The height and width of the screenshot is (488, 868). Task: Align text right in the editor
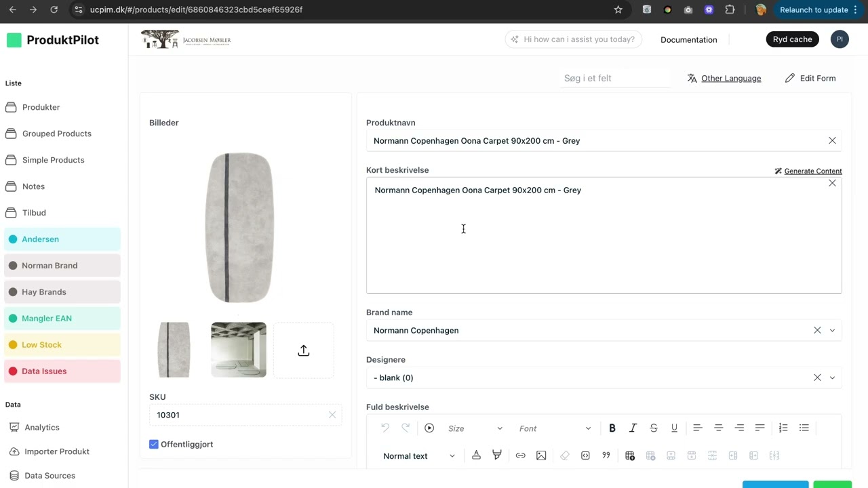[x=739, y=428]
